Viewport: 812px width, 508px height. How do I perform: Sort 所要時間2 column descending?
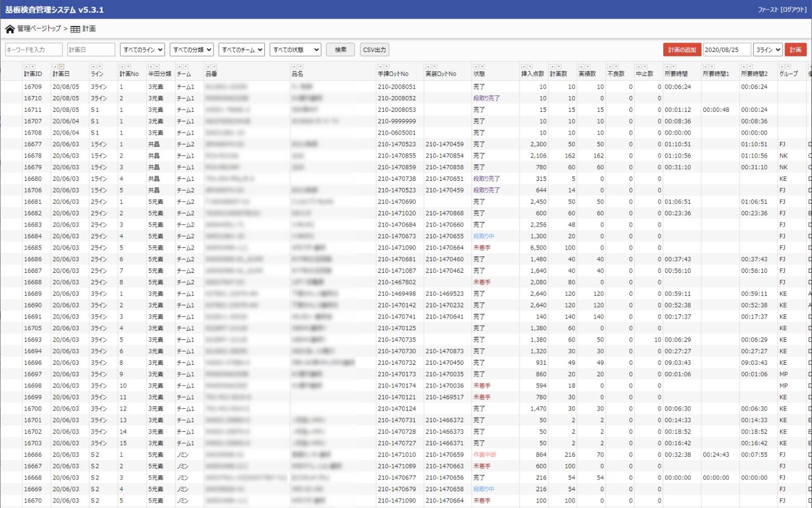pyautogui.click(x=750, y=67)
